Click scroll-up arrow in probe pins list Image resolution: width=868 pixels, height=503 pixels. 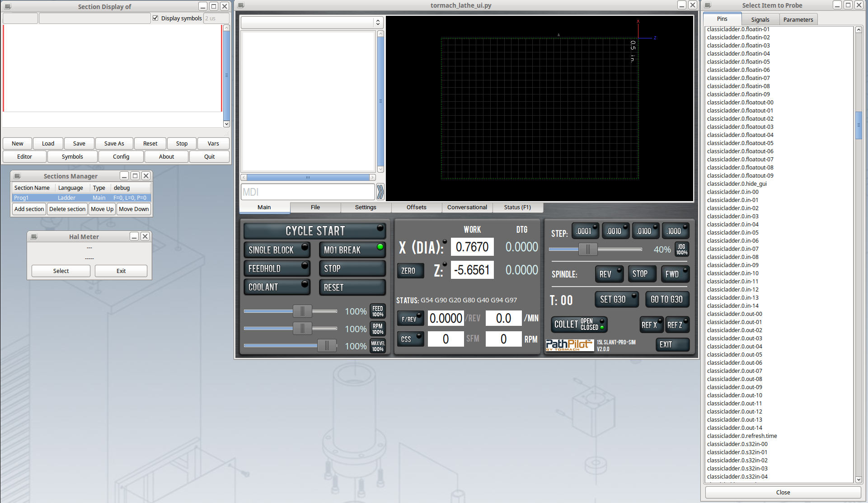point(859,29)
